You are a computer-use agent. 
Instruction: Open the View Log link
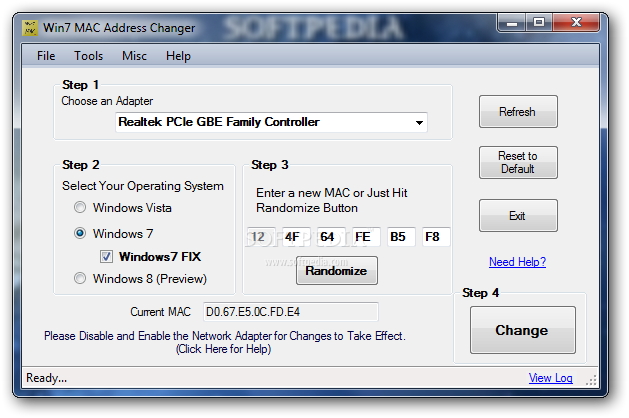[x=550, y=378]
